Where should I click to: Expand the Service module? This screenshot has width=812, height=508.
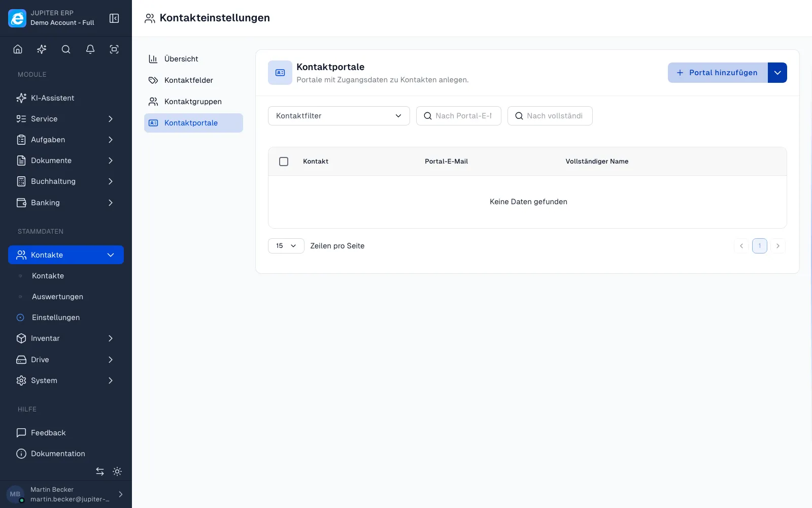tap(66, 119)
